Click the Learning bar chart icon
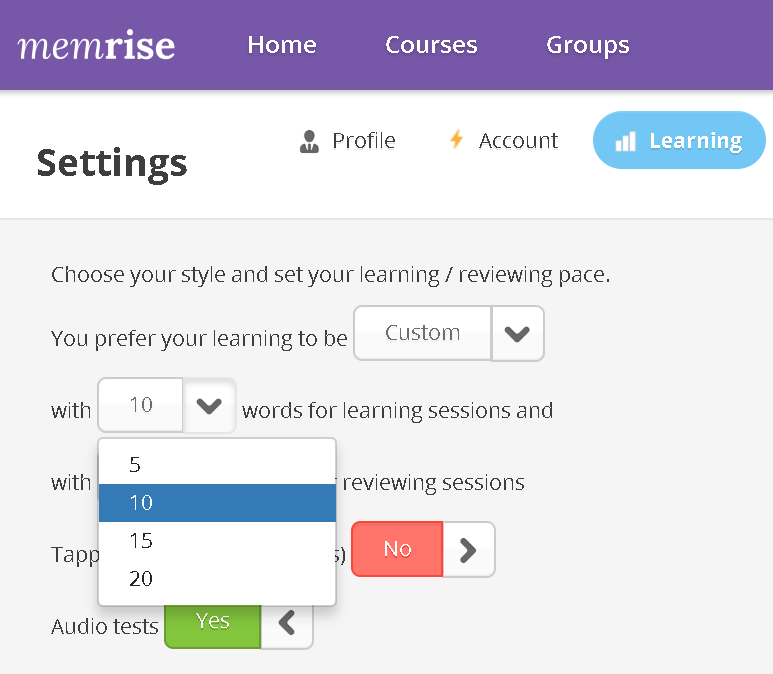Viewport: 773px width, 674px height. tap(626, 141)
